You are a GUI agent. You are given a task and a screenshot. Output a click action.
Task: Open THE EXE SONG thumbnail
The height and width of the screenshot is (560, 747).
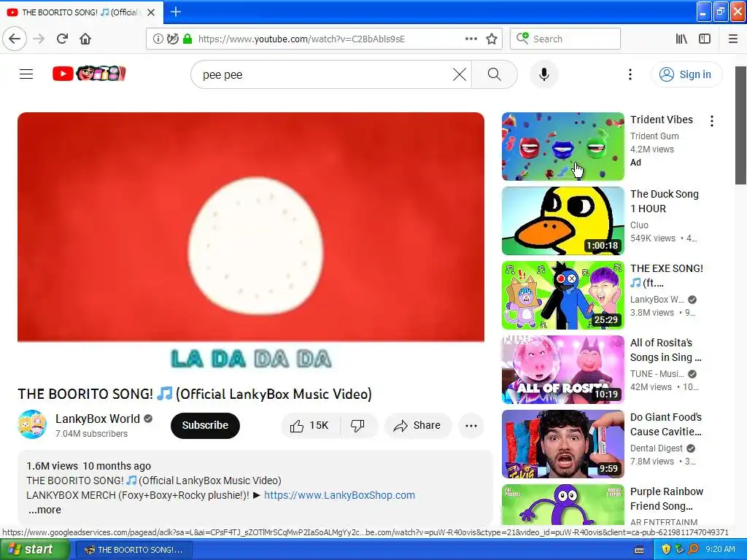coord(562,295)
